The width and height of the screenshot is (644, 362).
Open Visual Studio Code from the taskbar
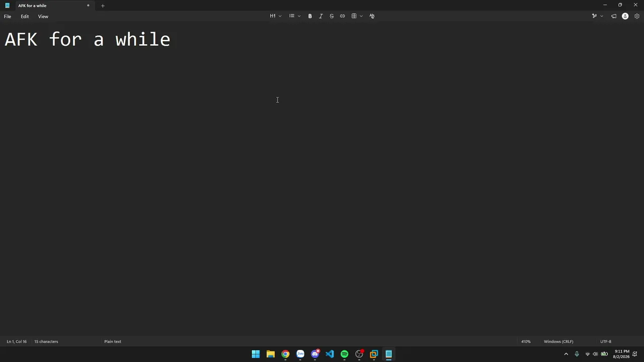(330, 354)
